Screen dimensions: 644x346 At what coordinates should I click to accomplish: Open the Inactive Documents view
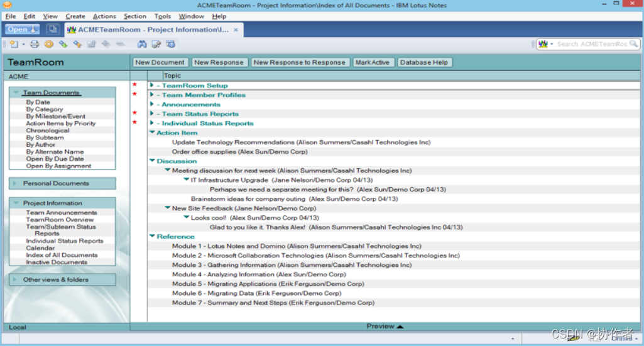57,262
